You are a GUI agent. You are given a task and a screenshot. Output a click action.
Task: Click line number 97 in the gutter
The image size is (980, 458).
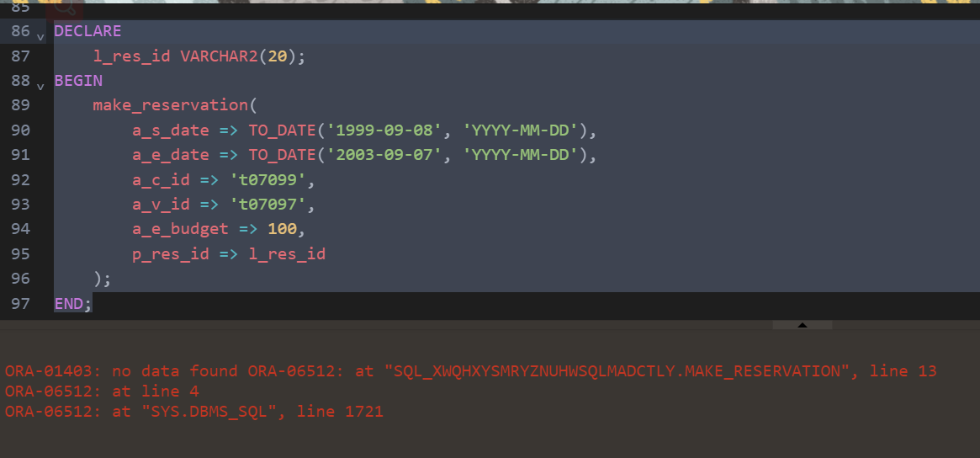(x=21, y=304)
